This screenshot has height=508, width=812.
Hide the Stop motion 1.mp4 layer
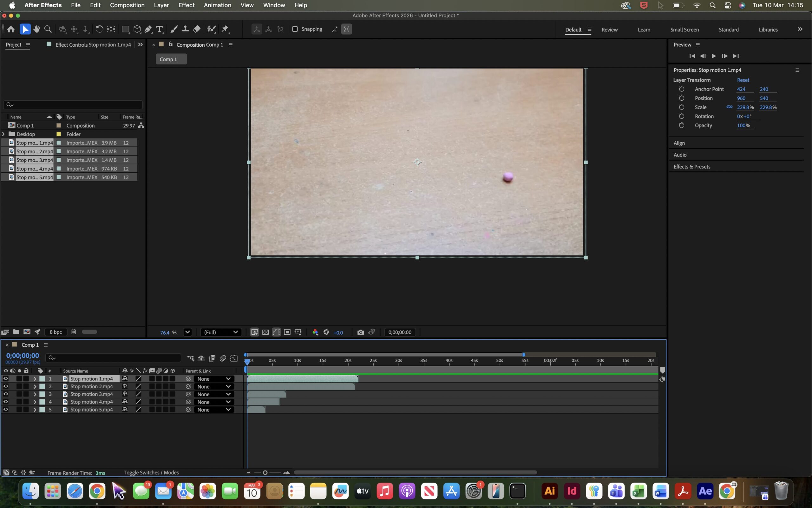pos(6,379)
